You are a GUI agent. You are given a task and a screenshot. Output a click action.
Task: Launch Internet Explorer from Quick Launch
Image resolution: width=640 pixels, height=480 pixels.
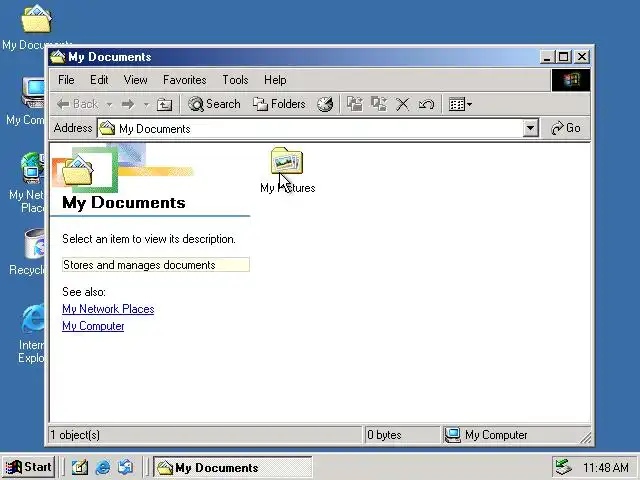coord(102,467)
